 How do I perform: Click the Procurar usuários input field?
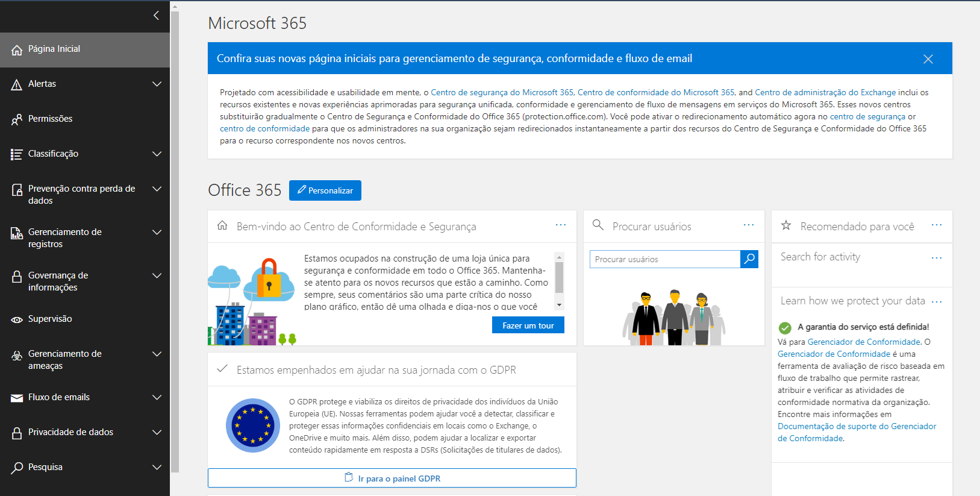pos(665,259)
